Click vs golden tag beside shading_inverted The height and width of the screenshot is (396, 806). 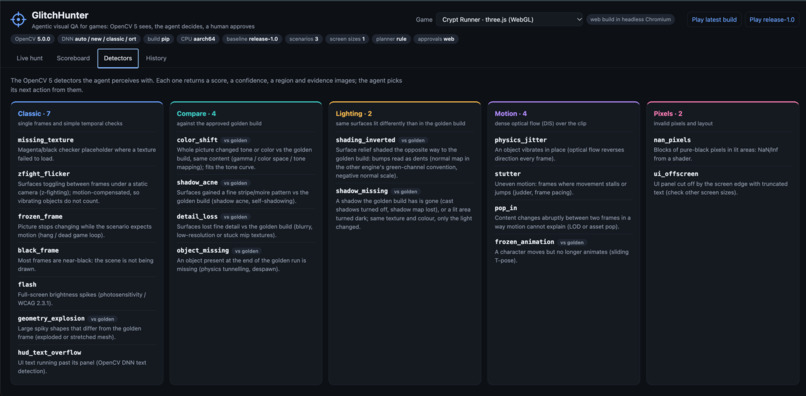click(414, 140)
